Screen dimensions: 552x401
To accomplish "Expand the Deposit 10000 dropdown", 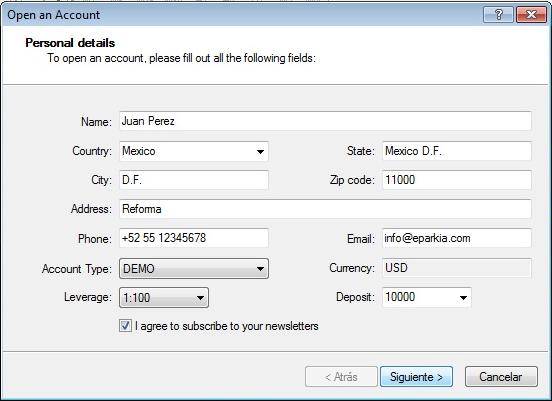I will click(427, 297).
